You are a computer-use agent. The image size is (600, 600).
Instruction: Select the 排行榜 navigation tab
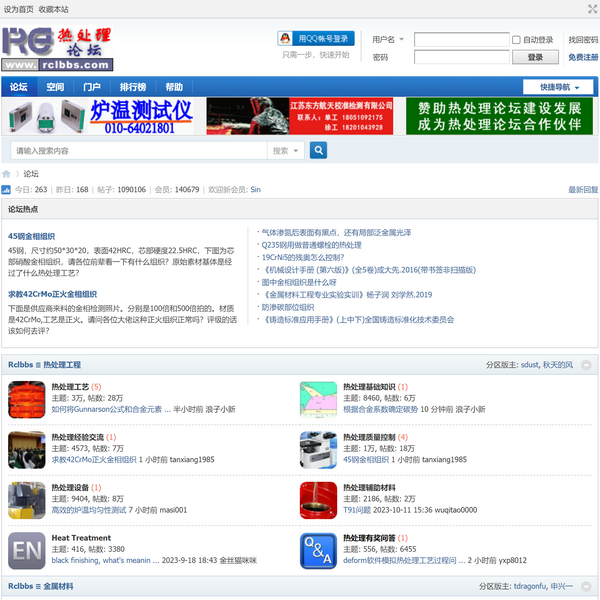(132, 87)
